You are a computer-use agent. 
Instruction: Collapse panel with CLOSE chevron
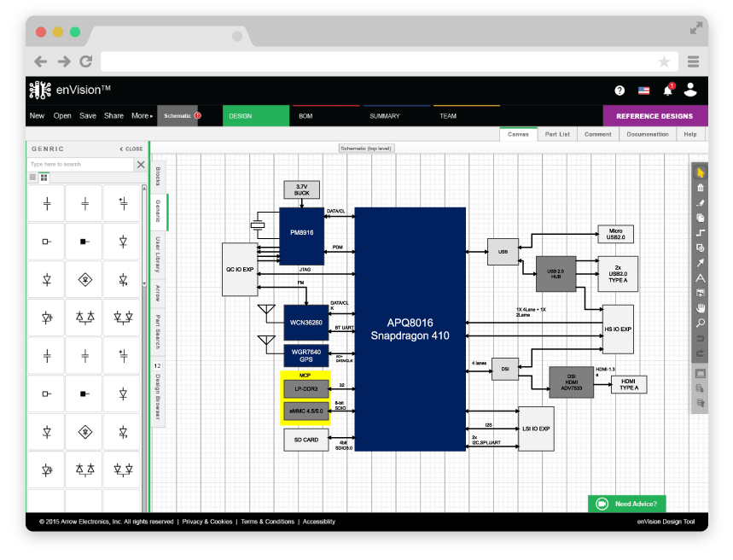point(131,149)
